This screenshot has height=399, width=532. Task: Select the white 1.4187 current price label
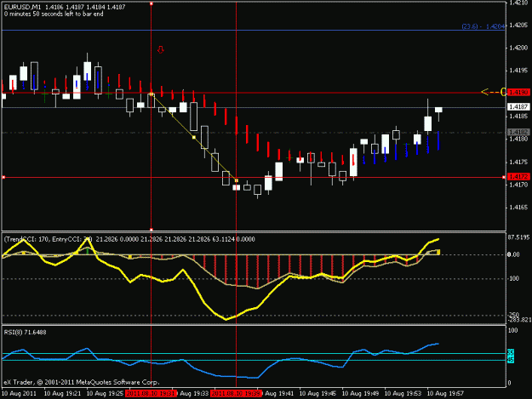tap(518, 107)
